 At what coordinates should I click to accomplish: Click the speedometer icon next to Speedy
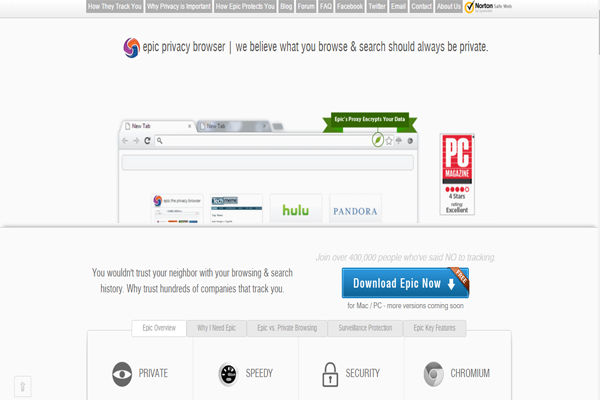click(x=228, y=374)
